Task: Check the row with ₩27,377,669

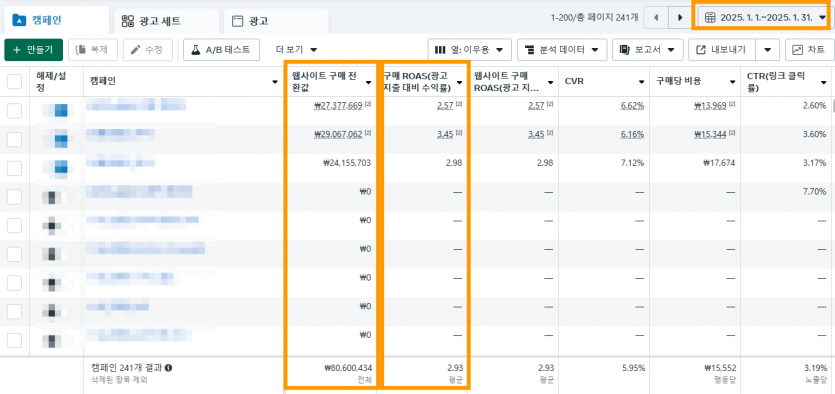Action: (14, 111)
